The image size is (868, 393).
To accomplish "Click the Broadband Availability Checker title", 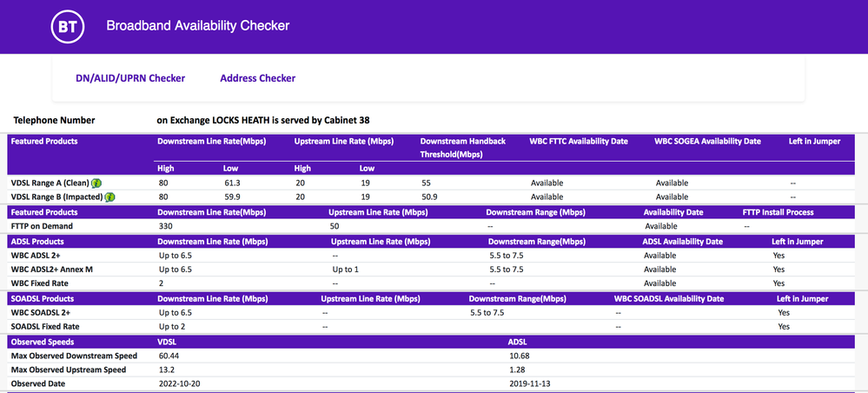I will coord(197,25).
